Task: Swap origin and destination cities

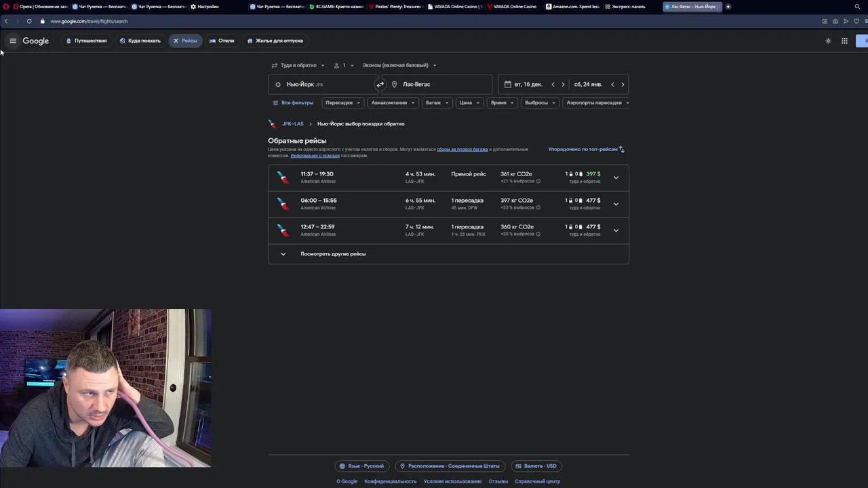Action: click(380, 84)
